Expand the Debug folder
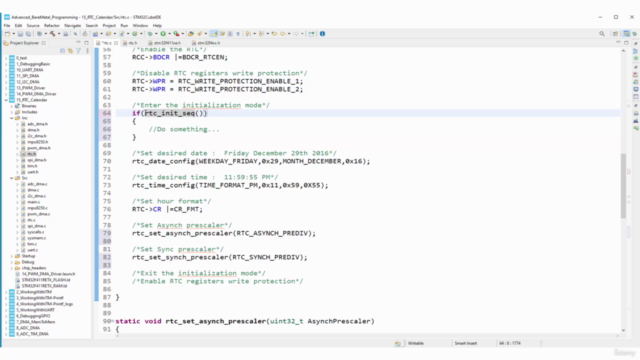This screenshot has width=640, height=360. point(12,262)
